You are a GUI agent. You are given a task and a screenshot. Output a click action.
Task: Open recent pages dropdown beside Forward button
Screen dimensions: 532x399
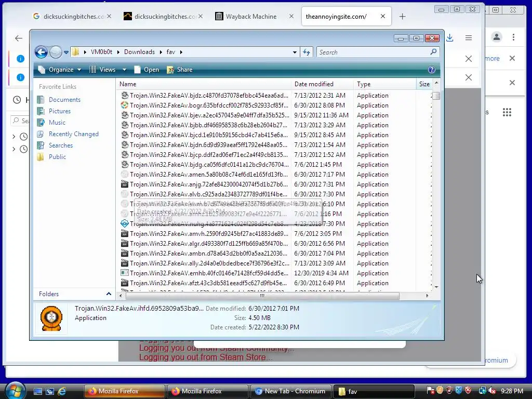coord(66,52)
